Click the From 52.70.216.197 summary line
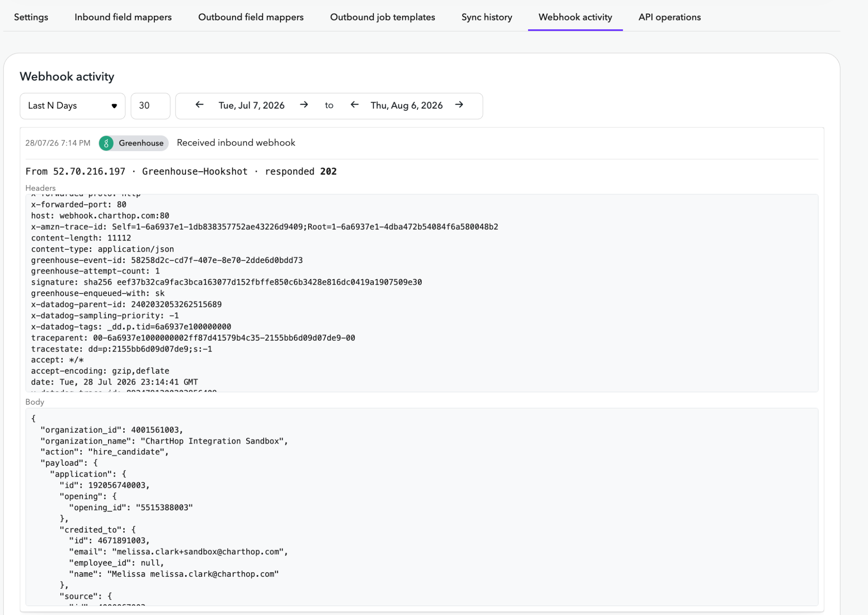Image resolution: width=868 pixels, height=615 pixels. (x=181, y=171)
